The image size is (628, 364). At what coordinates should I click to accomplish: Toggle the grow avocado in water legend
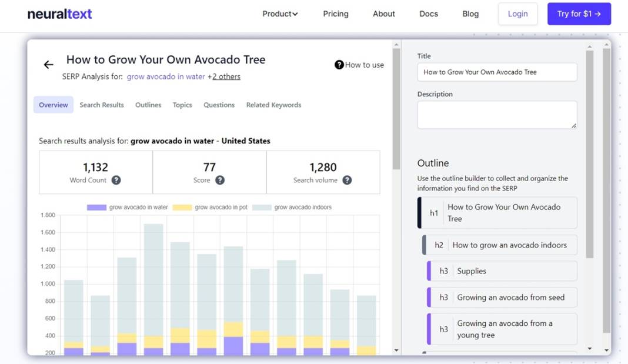click(x=128, y=208)
